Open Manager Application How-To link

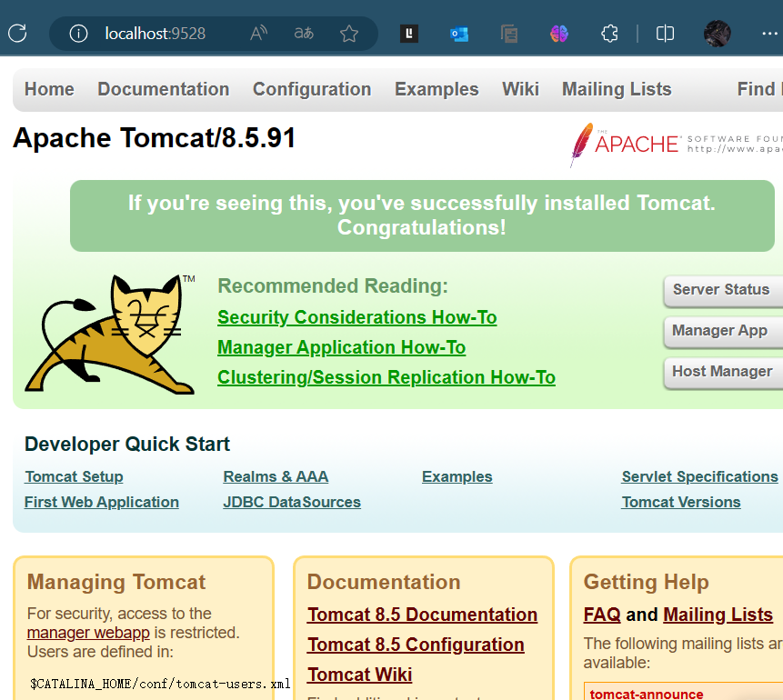pyautogui.click(x=342, y=347)
